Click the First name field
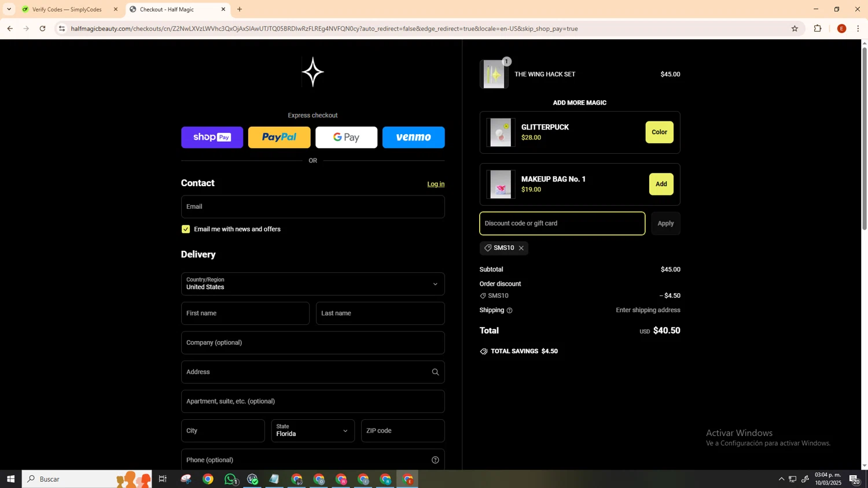 [x=245, y=313]
